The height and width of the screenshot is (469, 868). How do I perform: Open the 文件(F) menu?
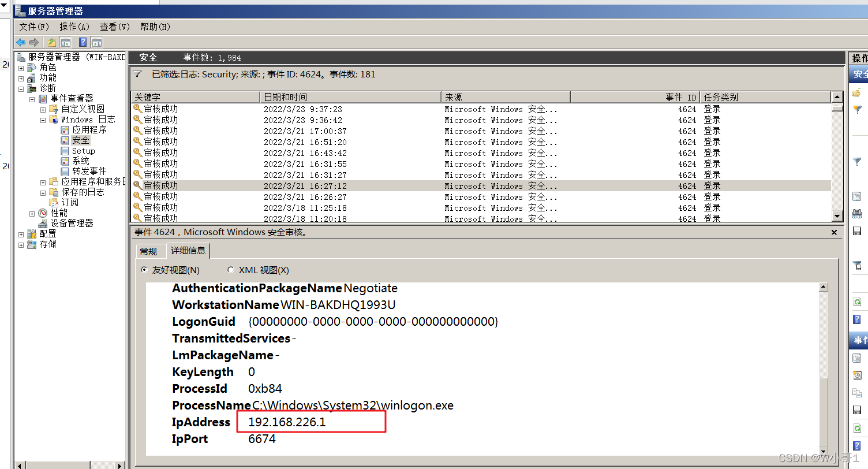[34, 27]
